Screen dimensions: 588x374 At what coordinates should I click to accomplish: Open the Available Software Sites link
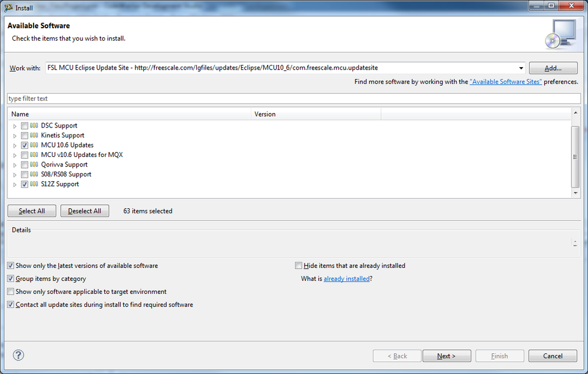pyautogui.click(x=506, y=81)
